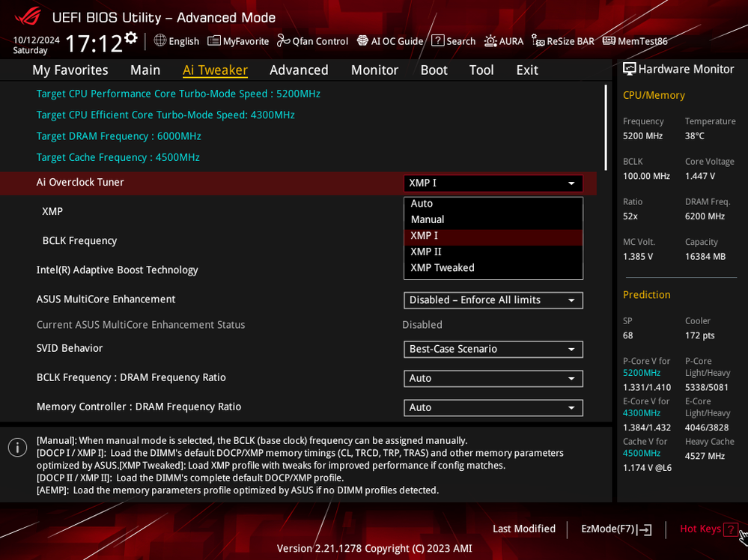The image size is (748, 560).
Task: Click the CPU/Memory section heading
Action: (654, 95)
